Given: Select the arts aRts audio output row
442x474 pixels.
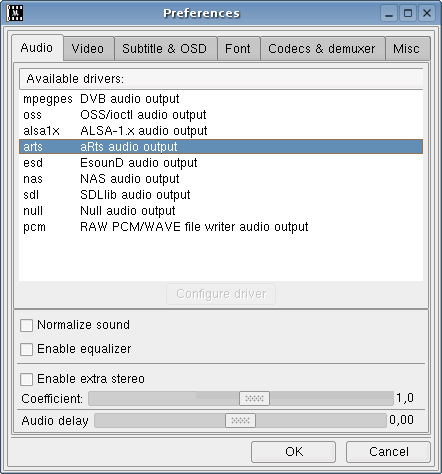Looking at the screenshot, I should (x=221, y=147).
